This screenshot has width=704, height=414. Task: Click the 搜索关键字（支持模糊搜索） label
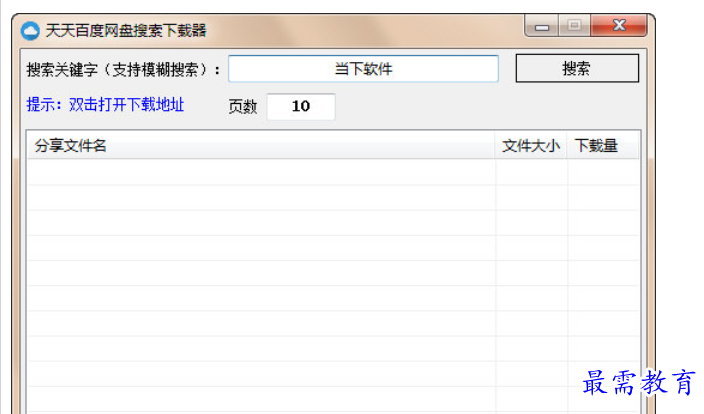point(123,70)
